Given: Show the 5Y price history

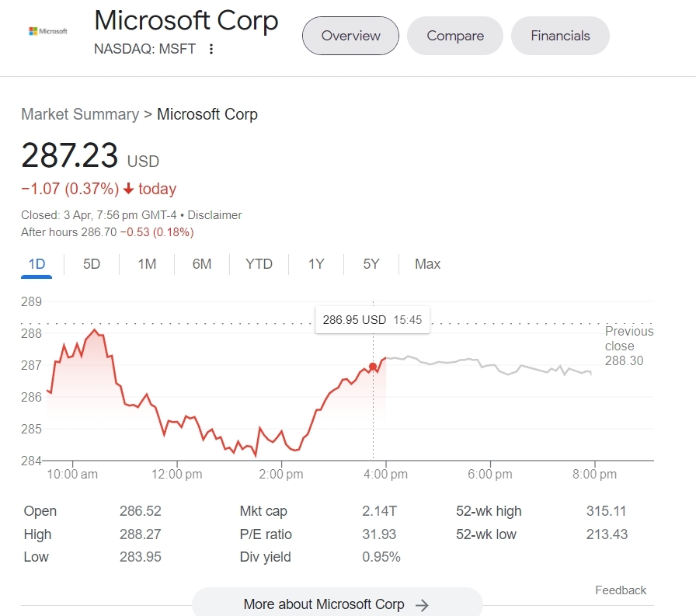Looking at the screenshot, I should tap(371, 264).
